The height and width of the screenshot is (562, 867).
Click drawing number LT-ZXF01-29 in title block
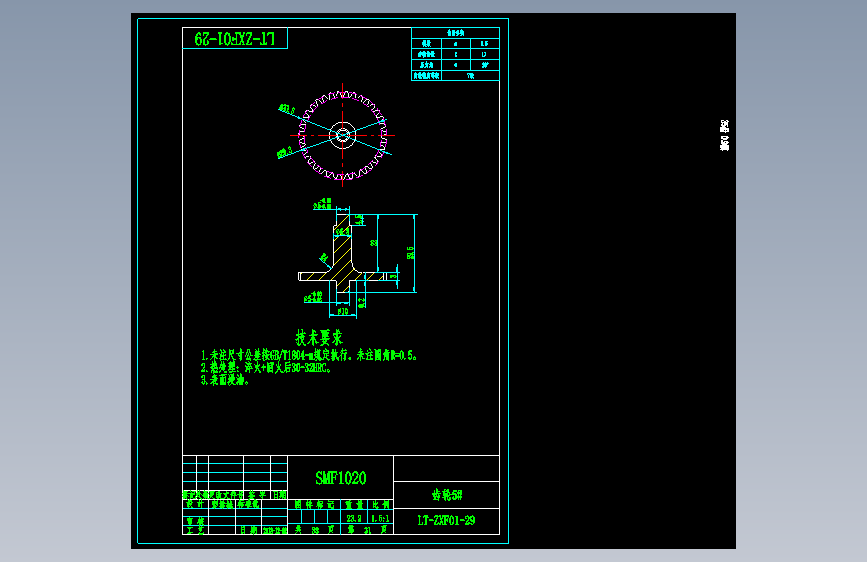coord(446,521)
